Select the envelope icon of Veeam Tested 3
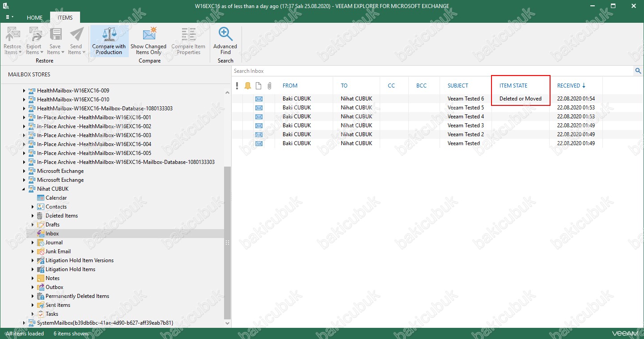Image resolution: width=644 pixels, height=339 pixels. [x=259, y=126]
